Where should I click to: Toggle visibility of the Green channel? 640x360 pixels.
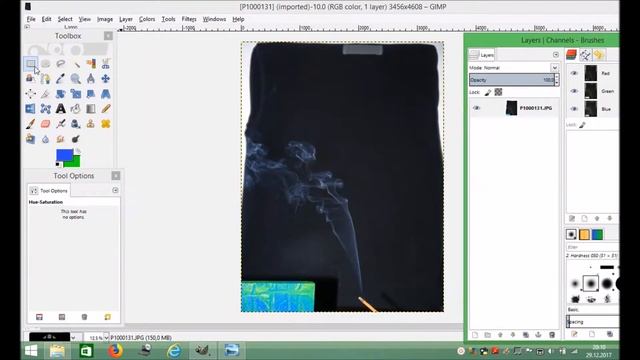(574, 91)
